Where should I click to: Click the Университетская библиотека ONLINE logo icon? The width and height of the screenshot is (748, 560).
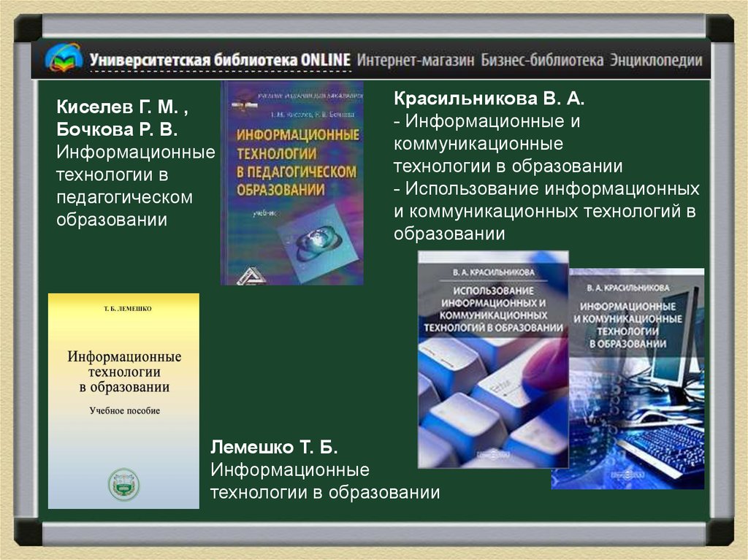tap(64, 58)
